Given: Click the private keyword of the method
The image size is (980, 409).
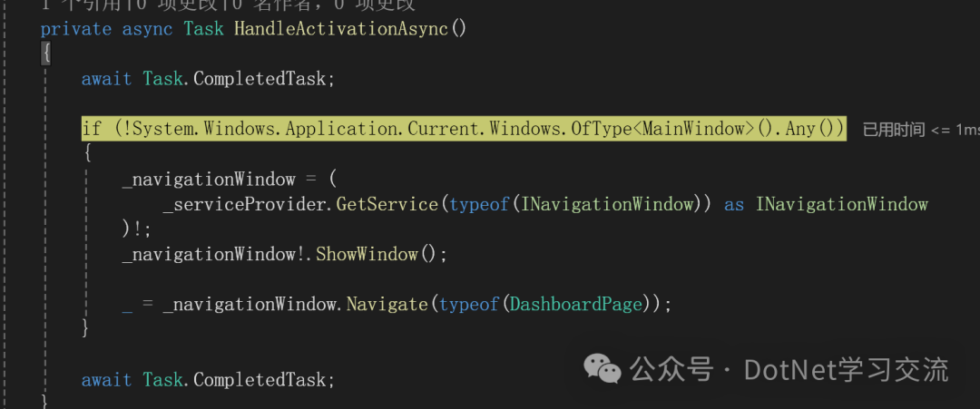Looking at the screenshot, I should coord(76,29).
